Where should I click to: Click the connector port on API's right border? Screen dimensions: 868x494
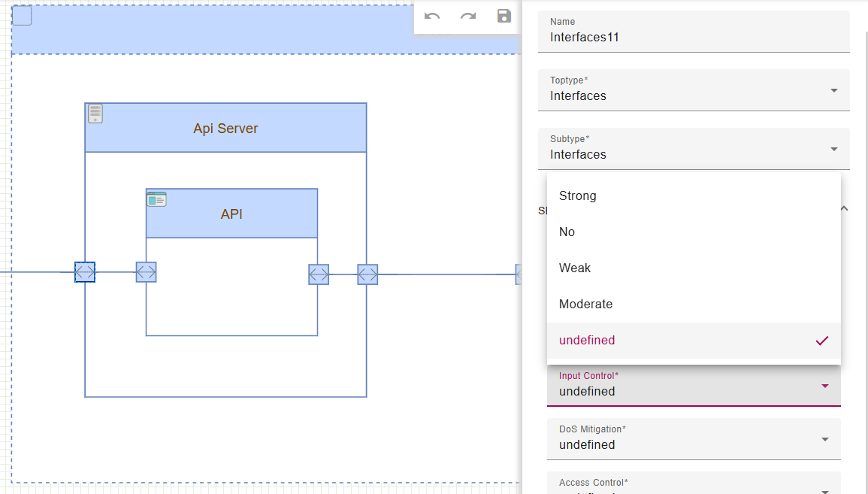[318, 274]
